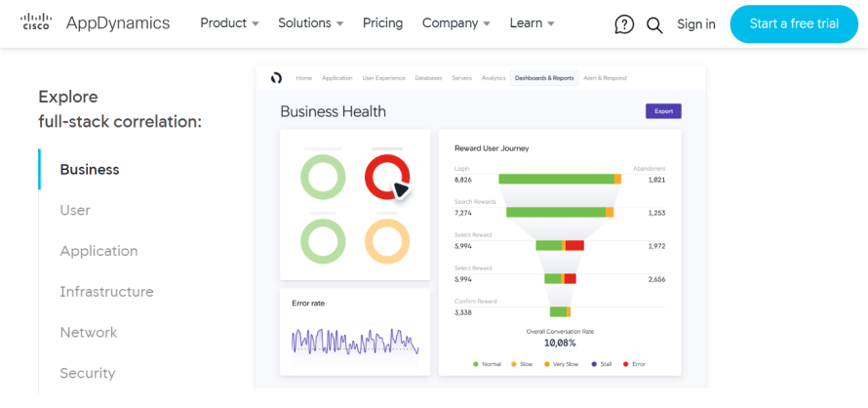Expand the Product dropdown menu
The image size is (868, 408).
pyautogui.click(x=229, y=23)
